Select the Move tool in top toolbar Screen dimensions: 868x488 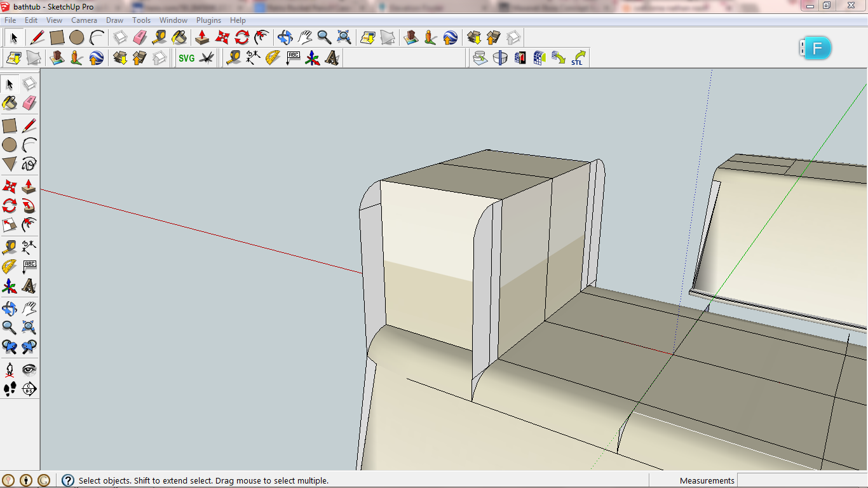(222, 37)
